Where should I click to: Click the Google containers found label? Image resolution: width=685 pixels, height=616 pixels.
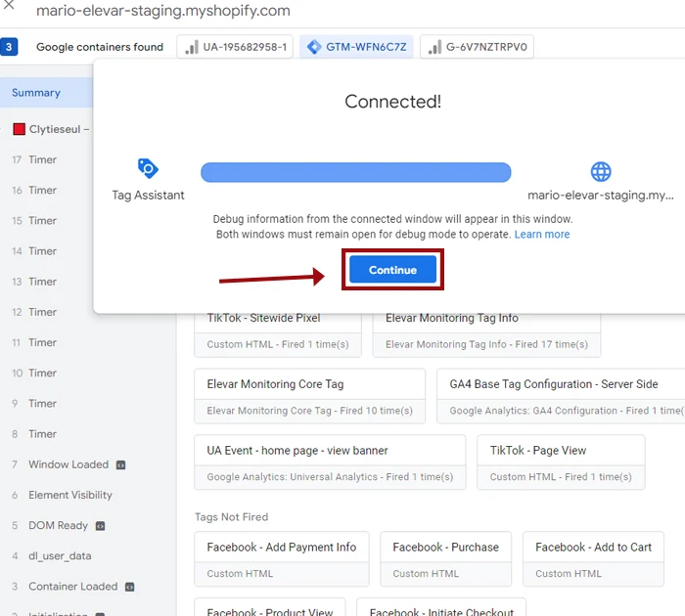[x=100, y=47]
